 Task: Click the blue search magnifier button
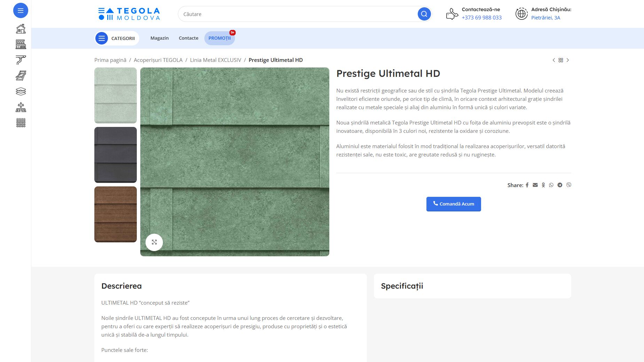point(424,14)
